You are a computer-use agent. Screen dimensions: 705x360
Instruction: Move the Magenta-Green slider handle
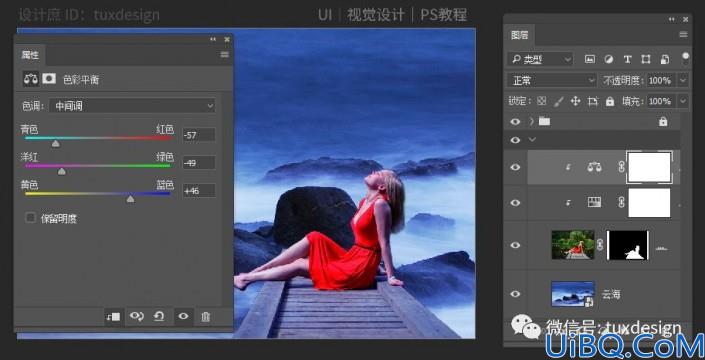pyautogui.click(x=62, y=171)
